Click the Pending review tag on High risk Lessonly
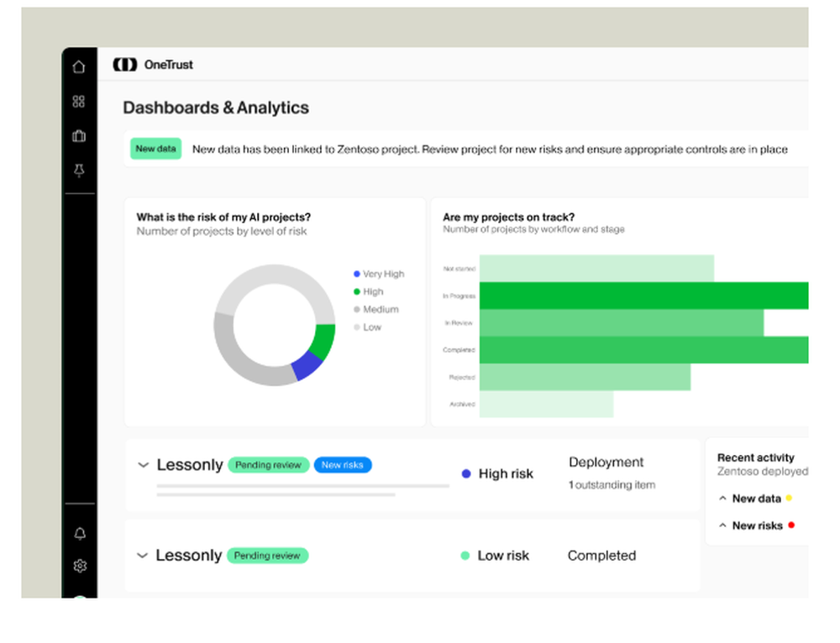Viewport: 840px width, 643px height. (x=269, y=465)
